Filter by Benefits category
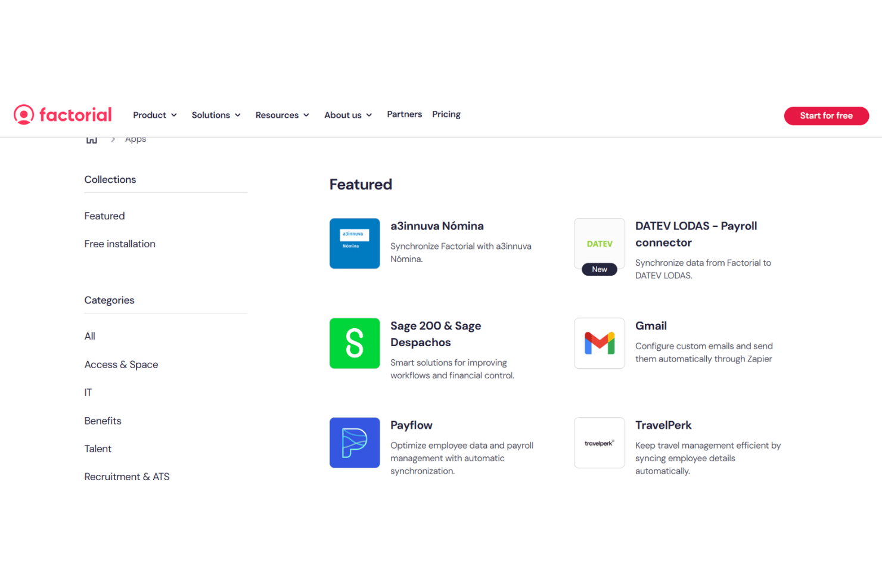Image resolution: width=882 pixels, height=588 pixels. pos(103,421)
